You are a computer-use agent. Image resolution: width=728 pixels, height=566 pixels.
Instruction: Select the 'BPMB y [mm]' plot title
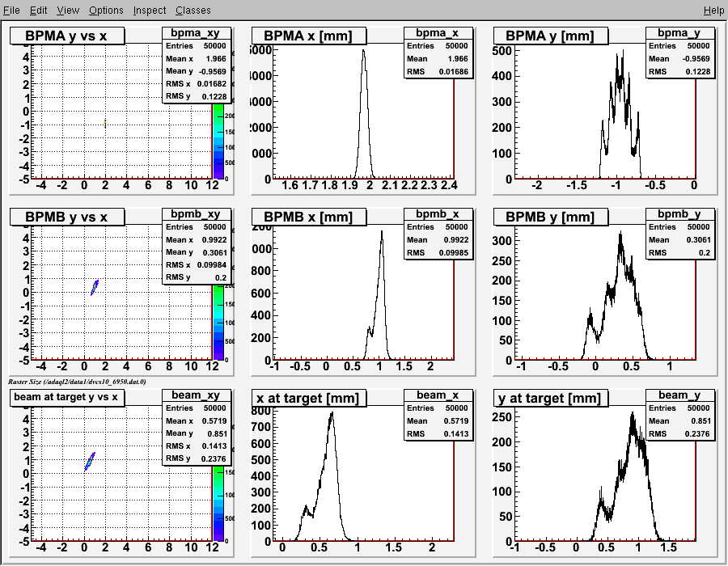[x=551, y=218]
